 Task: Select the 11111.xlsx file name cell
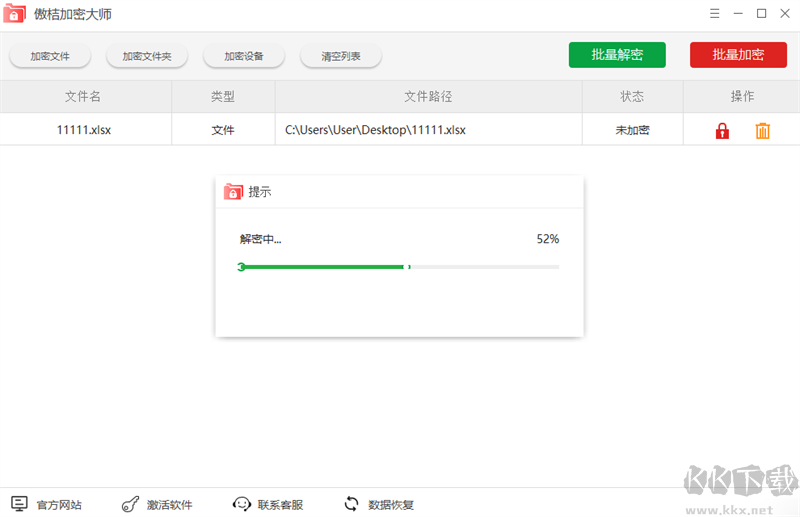[x=85, y=130]
